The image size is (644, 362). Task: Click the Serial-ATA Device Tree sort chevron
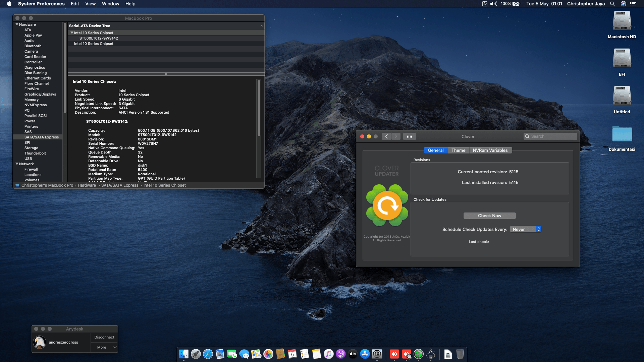point(262,26)
